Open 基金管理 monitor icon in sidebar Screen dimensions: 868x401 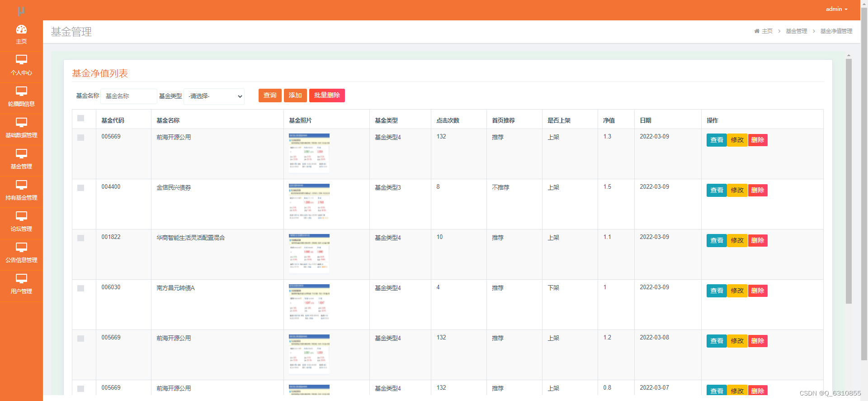(x=21, y=153)
